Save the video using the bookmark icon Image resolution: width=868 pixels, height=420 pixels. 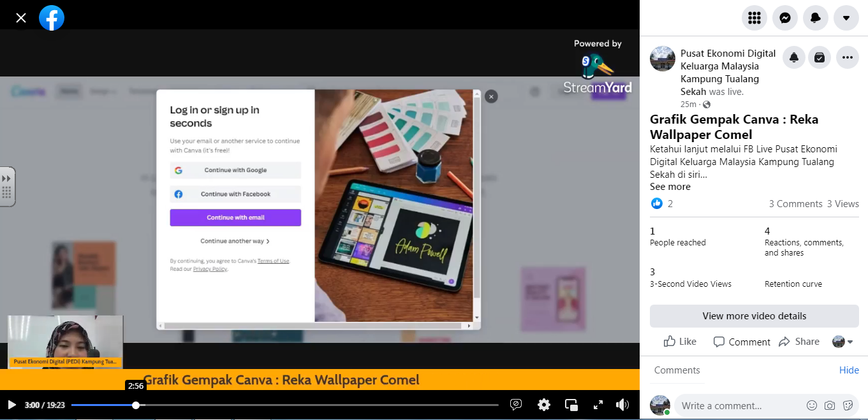tap(820, 57)
